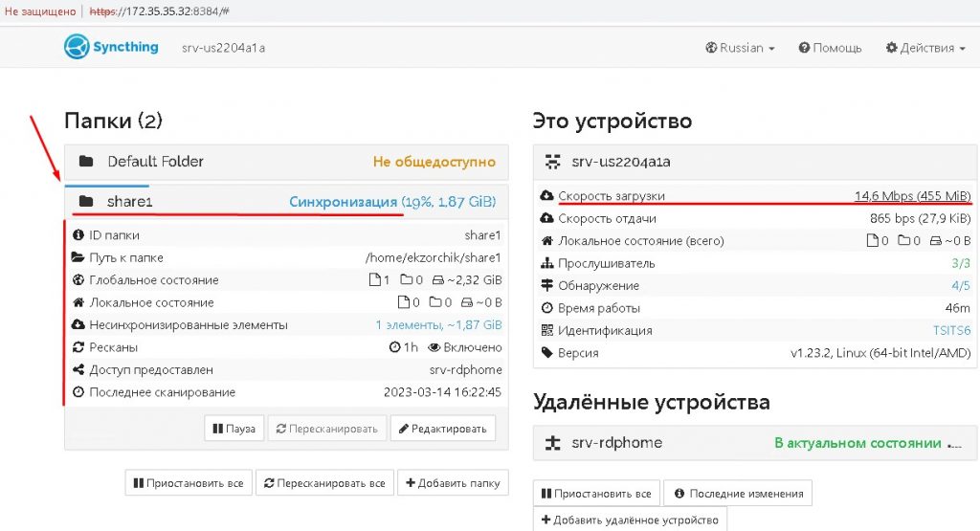Click the QR code identification icon

point(547,331)
